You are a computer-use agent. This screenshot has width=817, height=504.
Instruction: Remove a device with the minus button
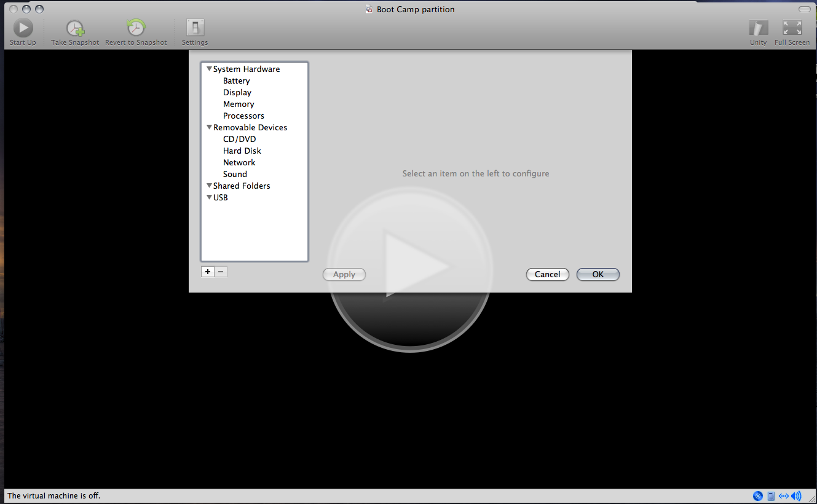221,272
